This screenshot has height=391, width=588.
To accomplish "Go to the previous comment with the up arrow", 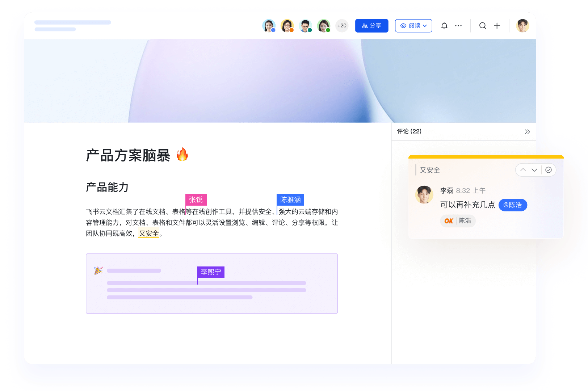I will [x=523, y=170].
